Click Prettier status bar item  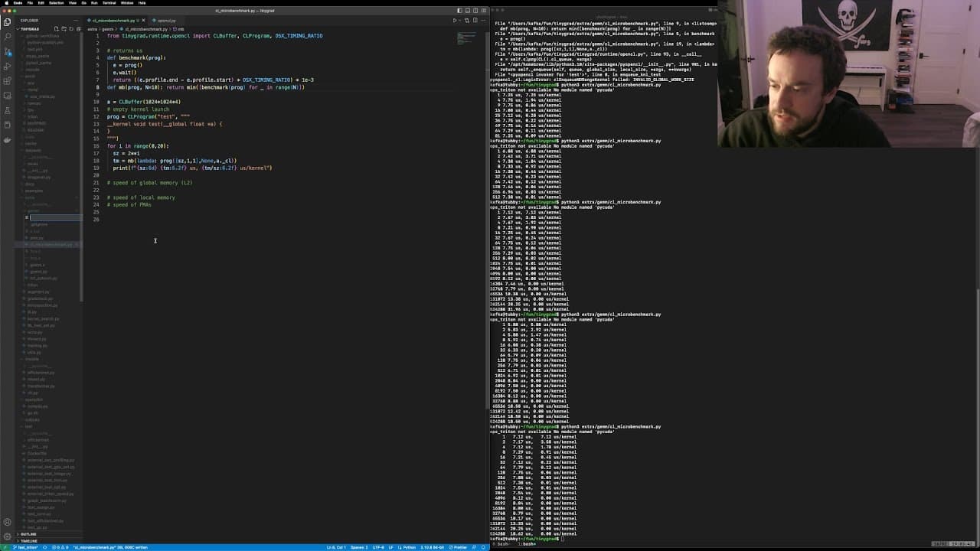(x=458, y=547)
